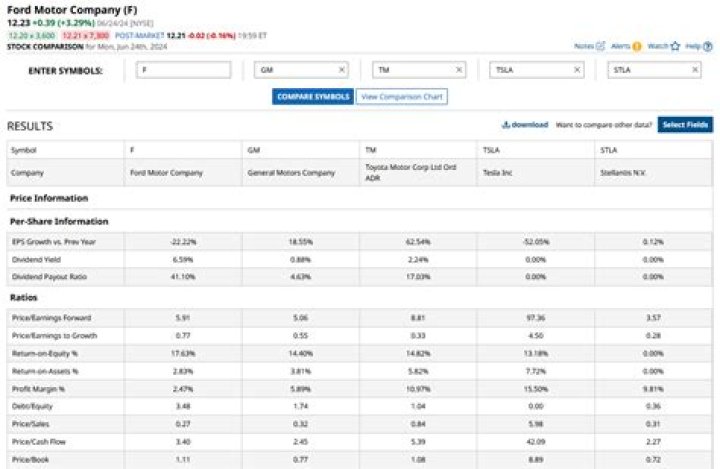Click the STLA symbol column header

[653, 150]
